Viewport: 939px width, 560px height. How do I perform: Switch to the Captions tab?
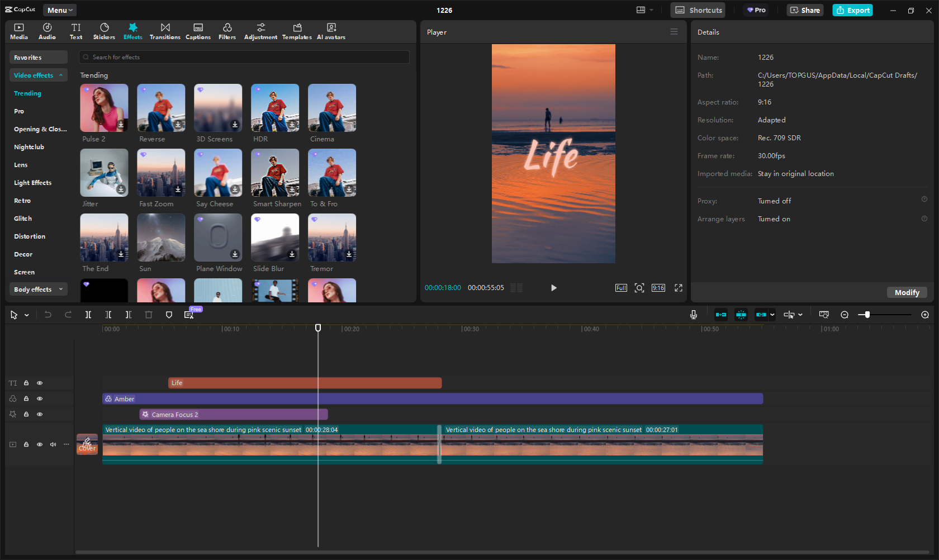198,31
